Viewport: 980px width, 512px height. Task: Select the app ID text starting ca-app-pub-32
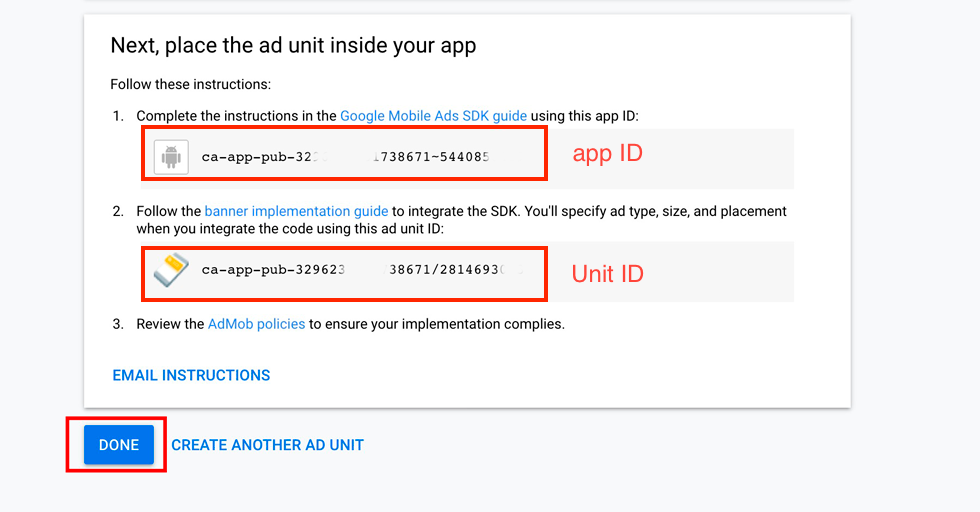(x=346, y=157)
